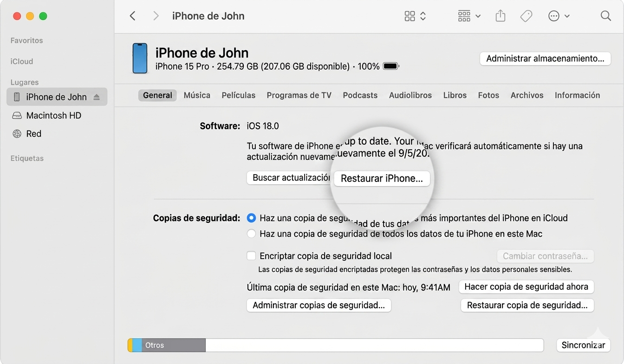Click the Favoritos sidebar heading
The height and width of the screenshot is (364, 624).
pyautogui.click(x=26, y=40)
